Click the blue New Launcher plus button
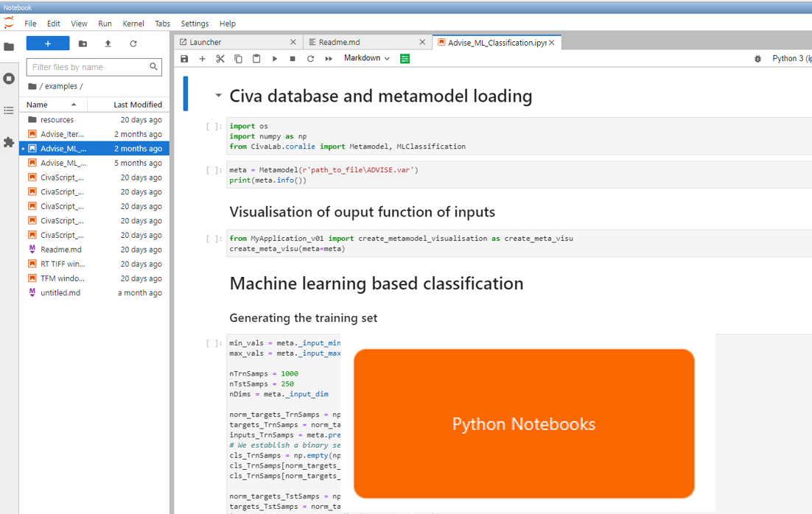The width and height of the screenshot is (812, 514). click(x=48, y=43)
